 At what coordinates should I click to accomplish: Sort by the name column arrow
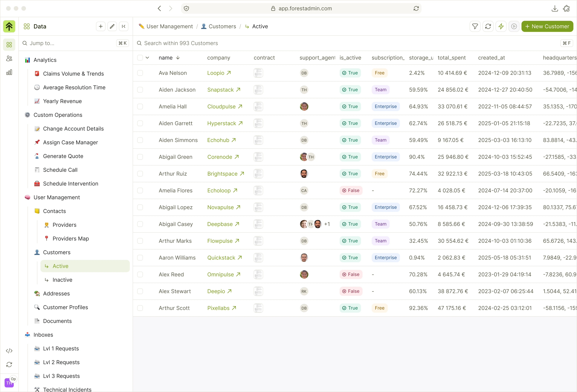pos(178,58)
